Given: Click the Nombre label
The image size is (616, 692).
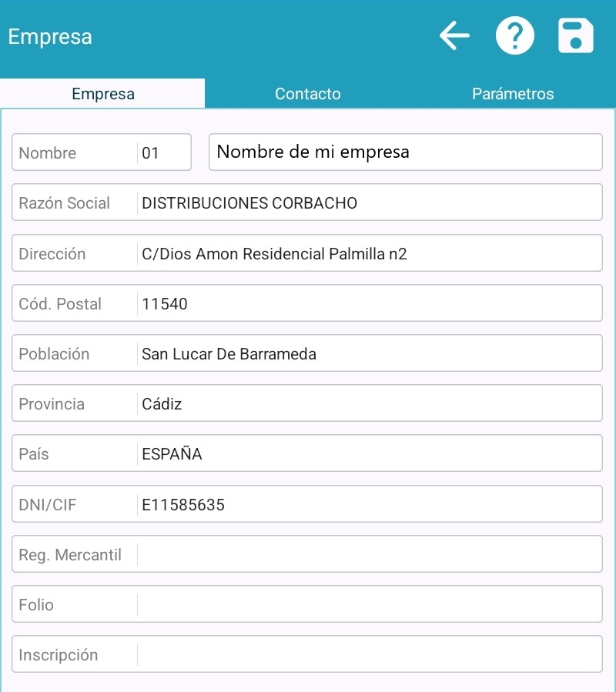Looking at the screenshot, I should coord(48,153).
